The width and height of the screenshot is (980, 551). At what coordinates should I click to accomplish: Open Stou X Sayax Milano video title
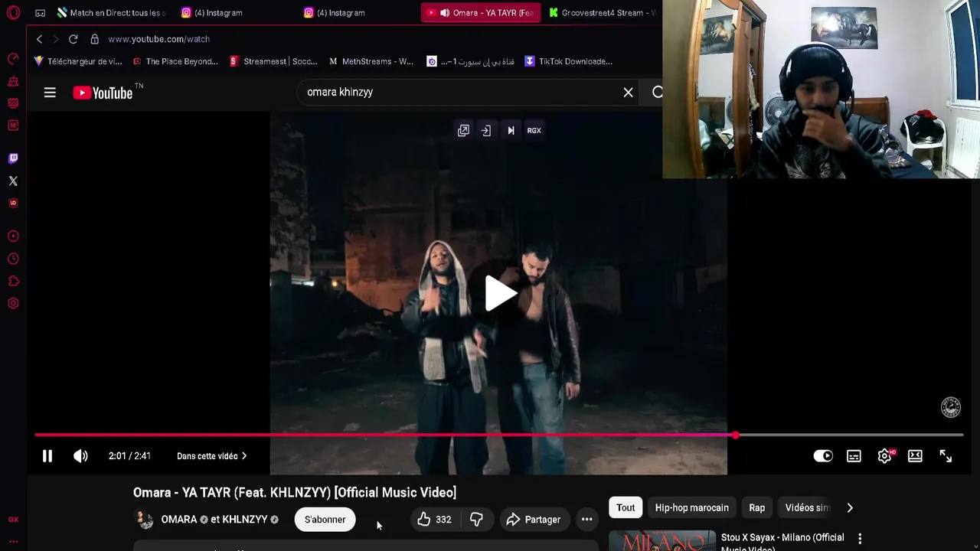pos(782,542)
